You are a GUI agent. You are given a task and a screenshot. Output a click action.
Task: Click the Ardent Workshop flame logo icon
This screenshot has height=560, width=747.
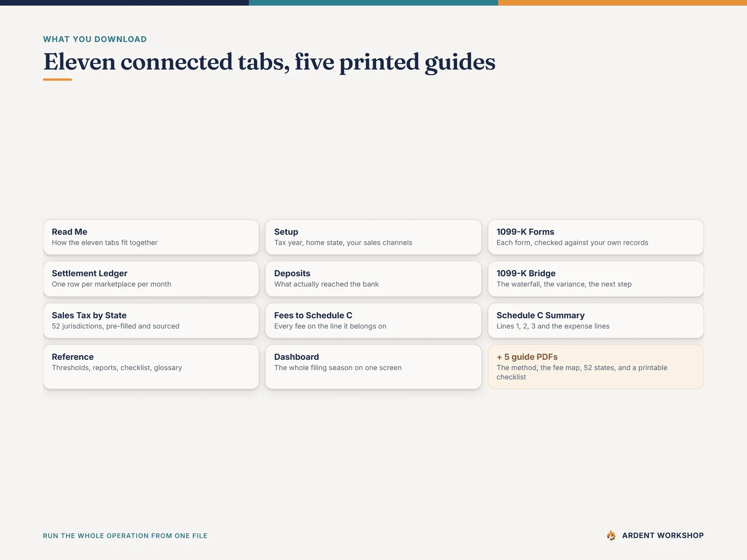611,535
